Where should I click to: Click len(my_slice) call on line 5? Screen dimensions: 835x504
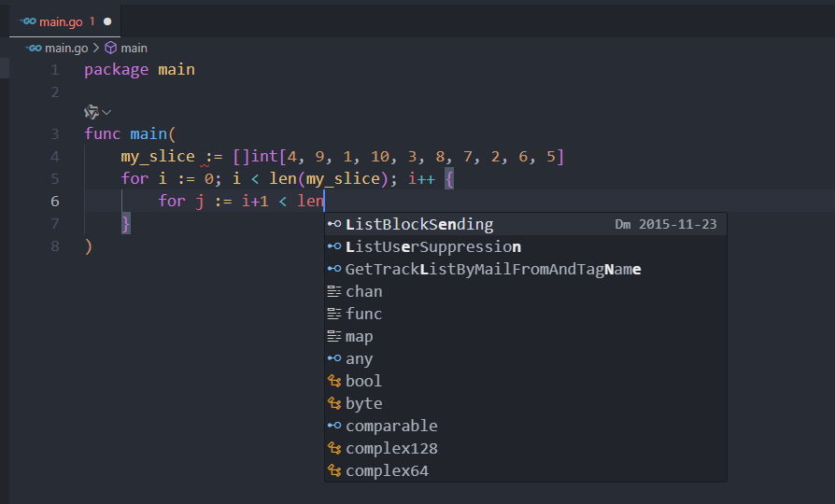329,178
